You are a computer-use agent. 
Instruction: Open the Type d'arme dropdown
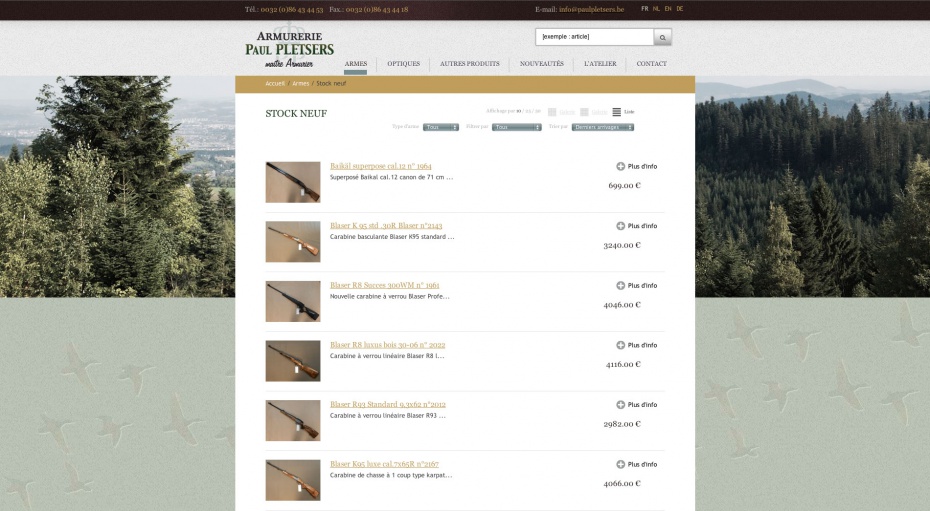pyautogui.click(x=441, y=127)
